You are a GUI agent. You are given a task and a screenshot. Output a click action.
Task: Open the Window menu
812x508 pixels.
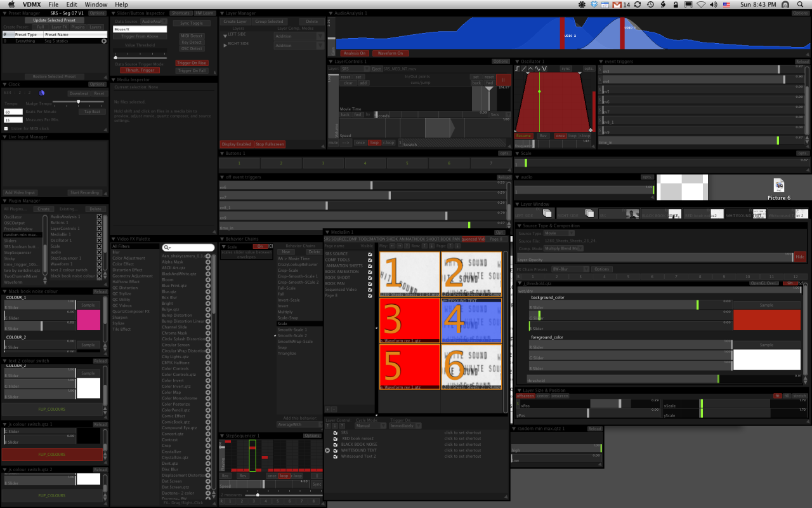point(96,4)
